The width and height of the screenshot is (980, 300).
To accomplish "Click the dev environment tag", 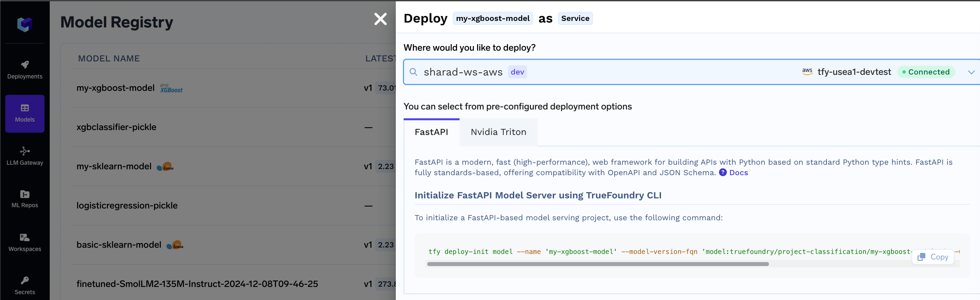I will click(517, 72).
